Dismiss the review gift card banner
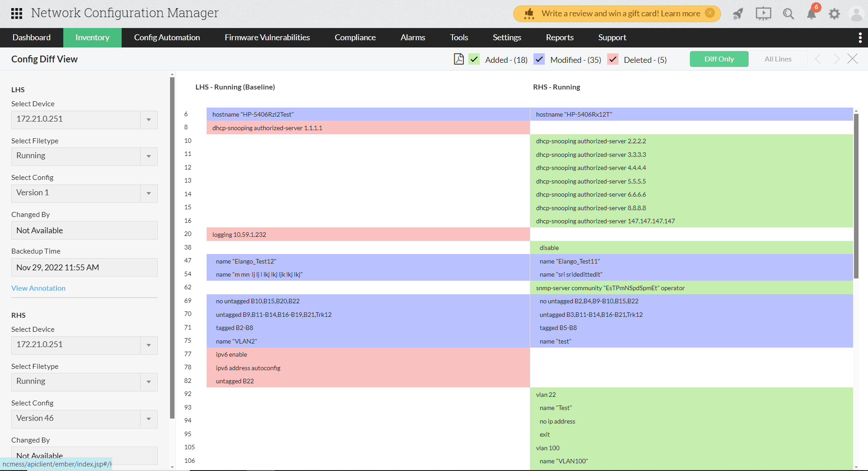 [x=710, y=13]
